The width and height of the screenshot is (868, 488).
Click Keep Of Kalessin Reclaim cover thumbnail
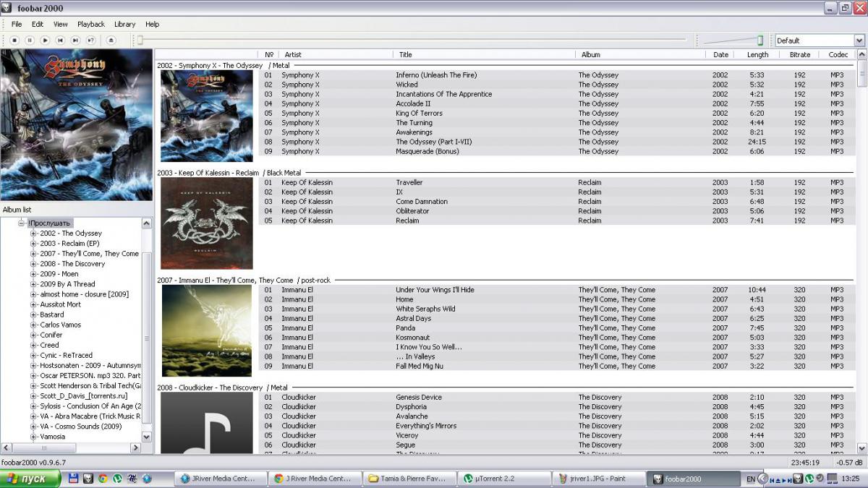point(207,223)
